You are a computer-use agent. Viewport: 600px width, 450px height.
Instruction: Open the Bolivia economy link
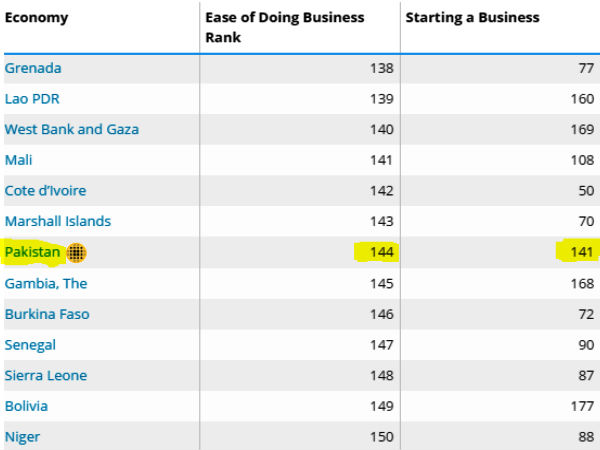coord(26,406)
